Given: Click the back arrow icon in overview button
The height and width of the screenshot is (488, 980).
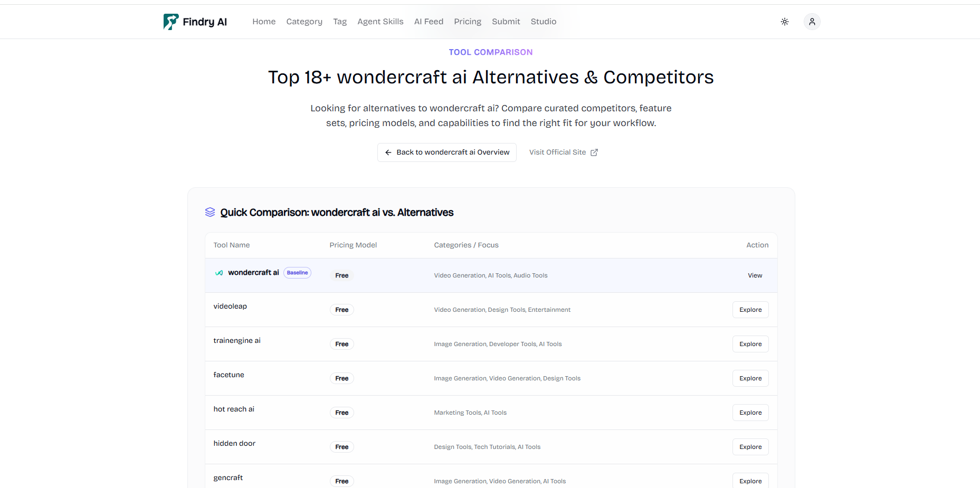Looking at the screenshot, I should tap(388, 152).
